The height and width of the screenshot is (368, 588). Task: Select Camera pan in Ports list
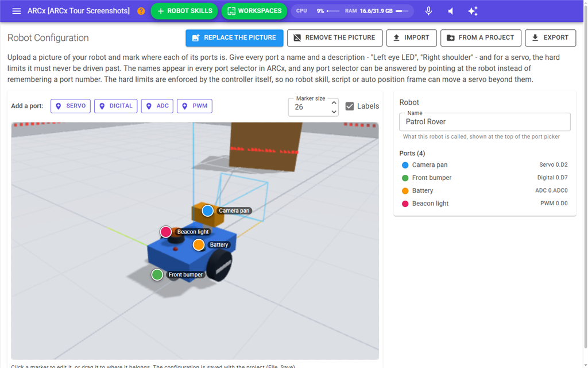[485, 165]
